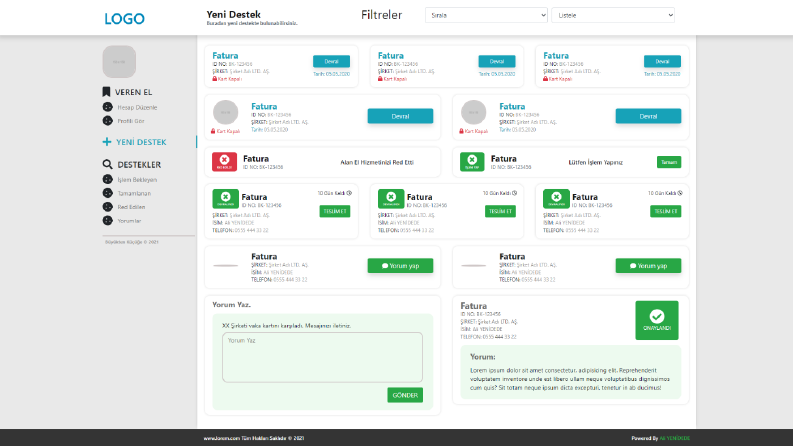
Task: Click the plus icon for YENİ DESTEK
Action: pos(107,142)
